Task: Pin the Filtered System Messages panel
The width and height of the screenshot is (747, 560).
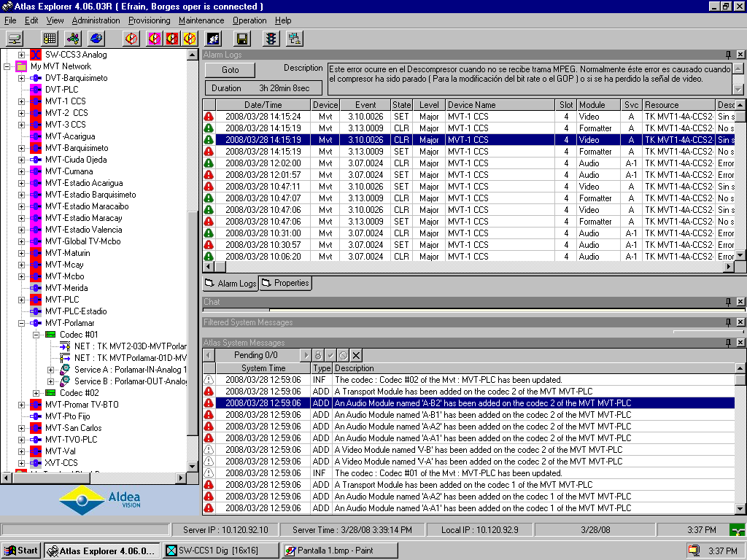Action: 728,322
